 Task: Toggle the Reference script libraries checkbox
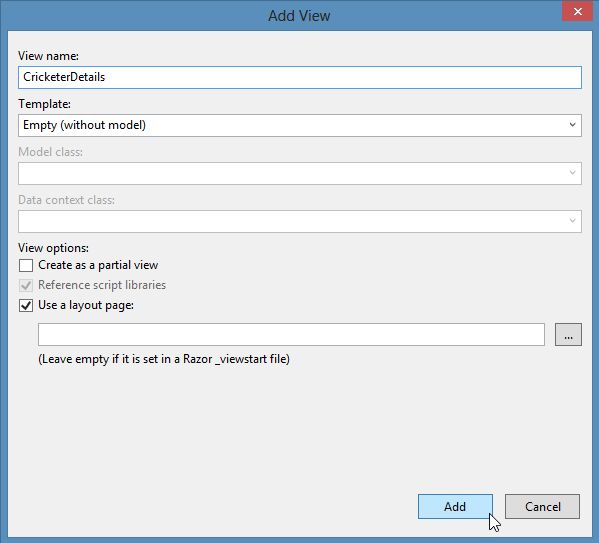click(26, 285)
